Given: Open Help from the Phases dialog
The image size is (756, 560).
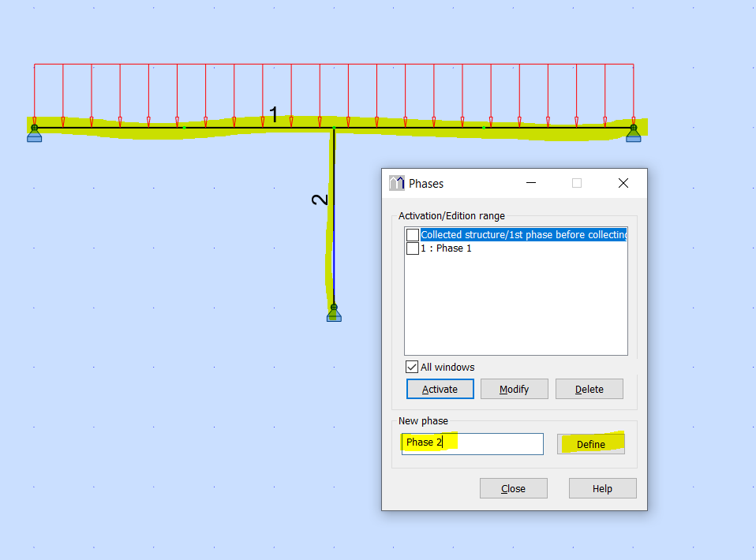Looking at the screenshot, I should coord(602,487).
